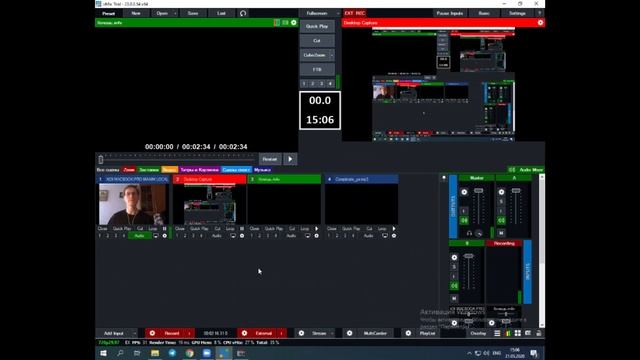
Task: Toggle Loop on input 1 tile
Action: [153, 229]
